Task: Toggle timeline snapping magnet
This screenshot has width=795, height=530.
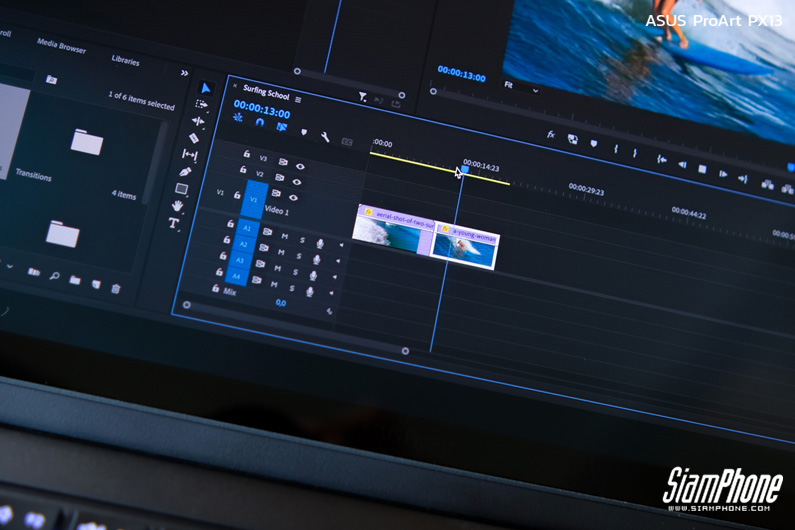Action: tap(259, 123)
